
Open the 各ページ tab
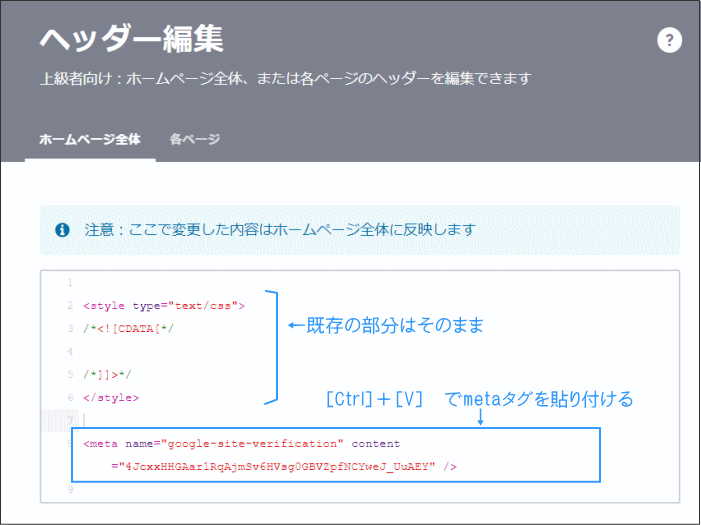[x=194, y=139]
